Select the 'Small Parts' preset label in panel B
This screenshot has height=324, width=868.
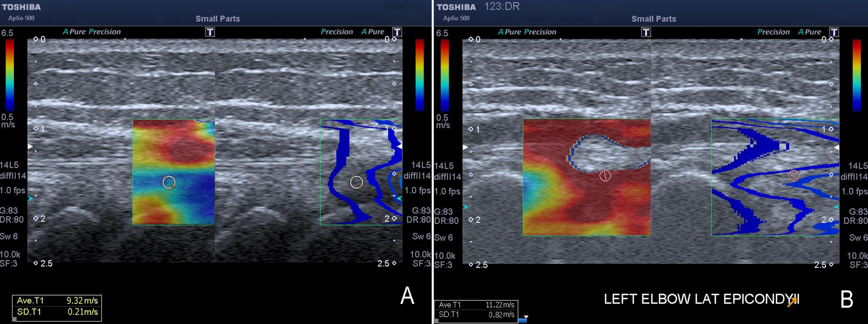click(x=653, y=19)
